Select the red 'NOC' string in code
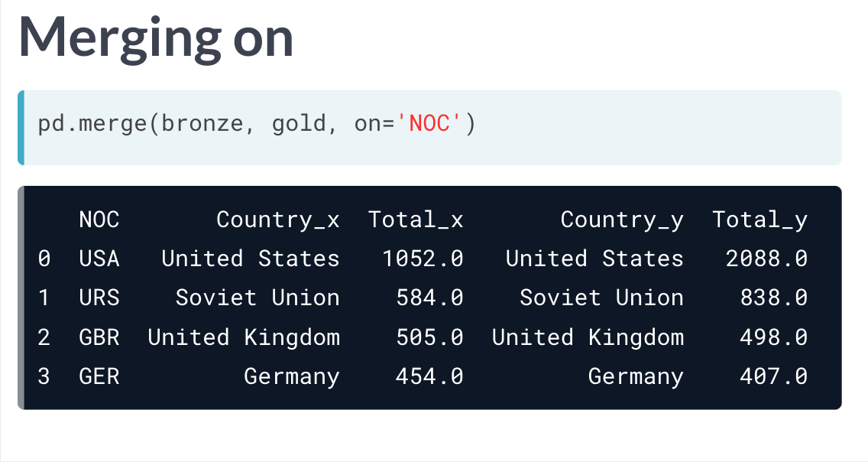The height and width of the screenshot is (462, 868). (x=429, y=123)
